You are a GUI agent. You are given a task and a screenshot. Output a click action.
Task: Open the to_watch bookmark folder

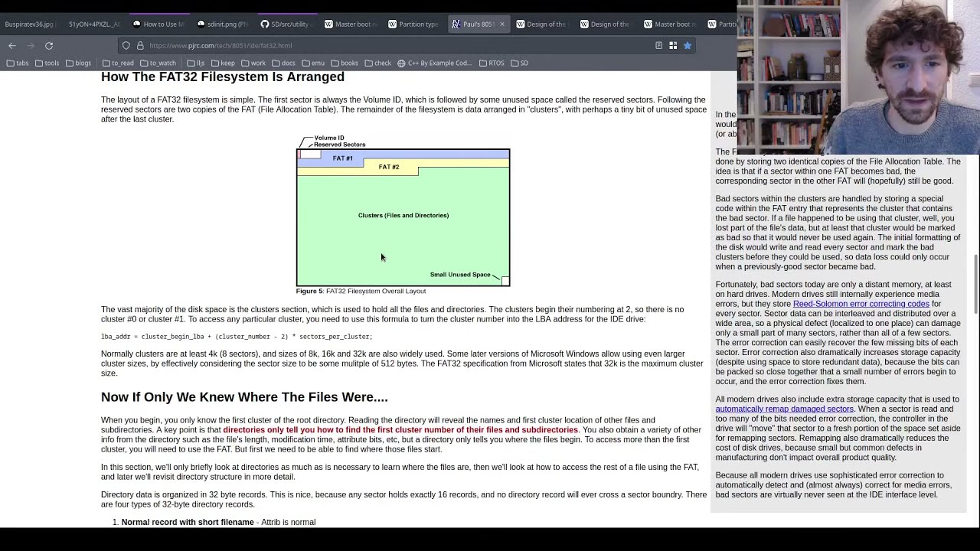click(158, 64)
